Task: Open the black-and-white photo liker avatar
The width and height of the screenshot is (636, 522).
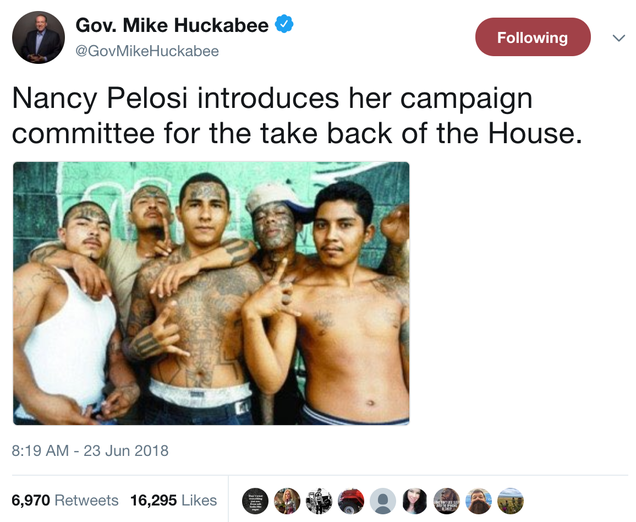Action: [319, 501]
